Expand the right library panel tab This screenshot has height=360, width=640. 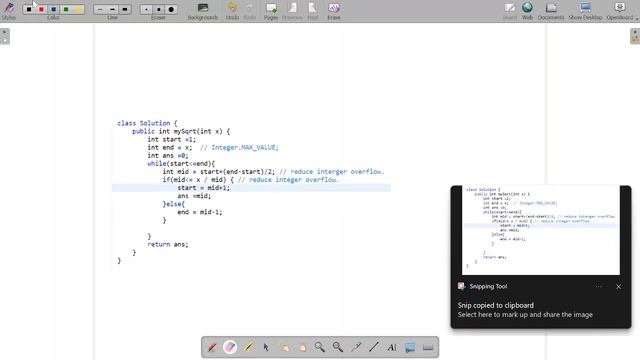tap(635, 36)
